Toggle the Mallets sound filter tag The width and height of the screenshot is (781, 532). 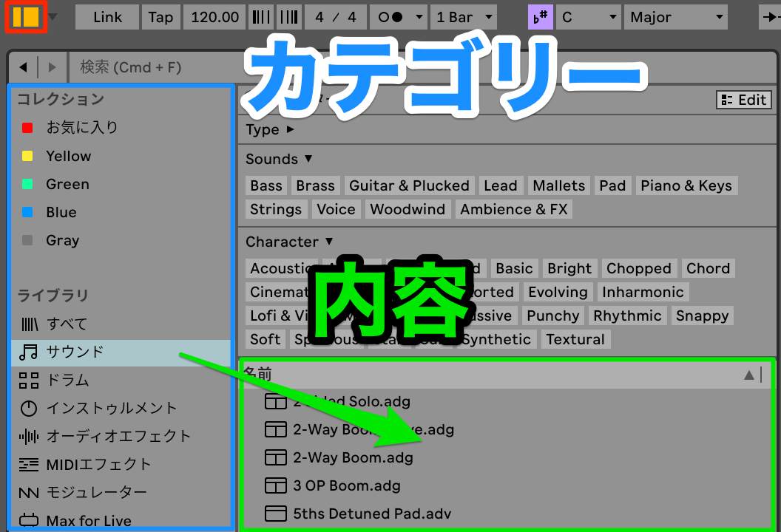point(559,185)
